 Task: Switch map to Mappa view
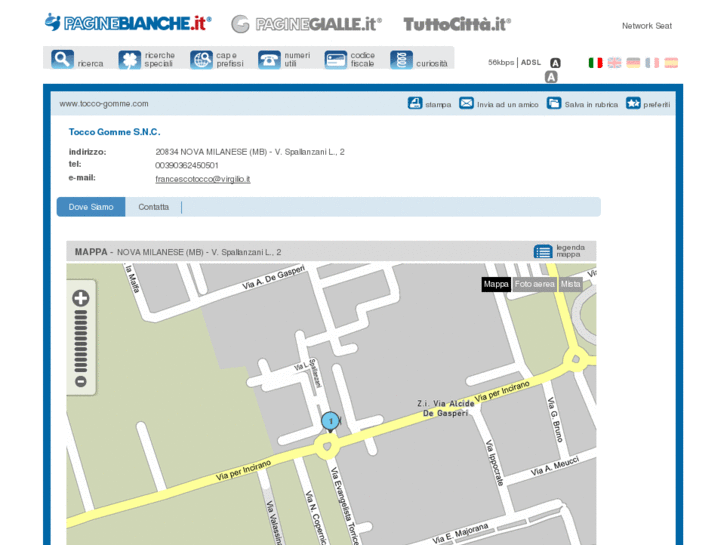tap(496, 284)
